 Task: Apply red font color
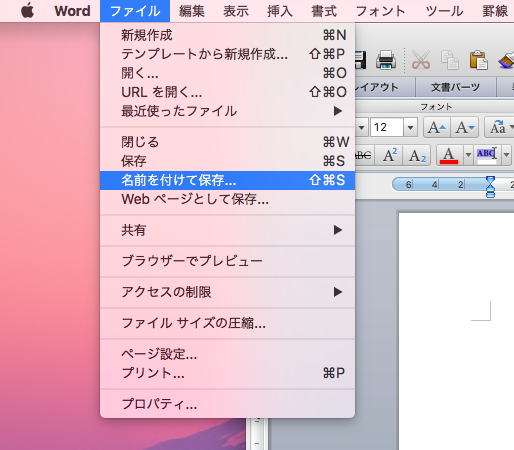click(x=449, y=155)
